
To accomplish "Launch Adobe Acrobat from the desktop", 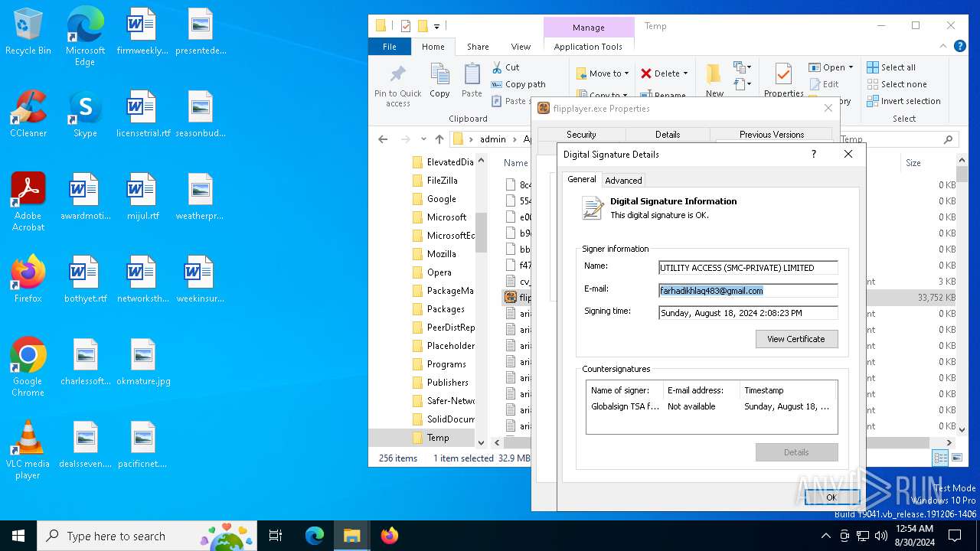I will [28, 202].
